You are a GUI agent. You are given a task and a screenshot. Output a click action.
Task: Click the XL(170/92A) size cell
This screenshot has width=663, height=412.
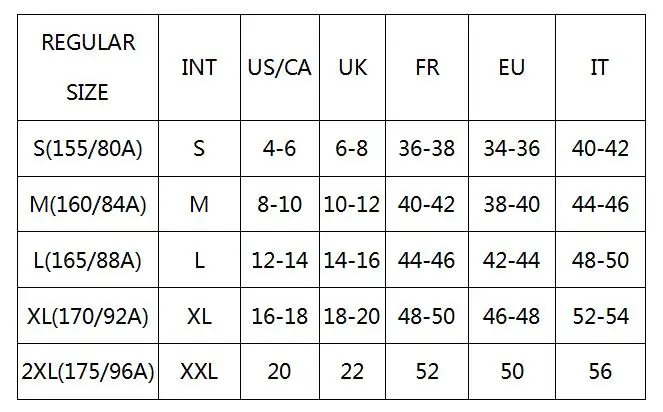tap(88, 316)
